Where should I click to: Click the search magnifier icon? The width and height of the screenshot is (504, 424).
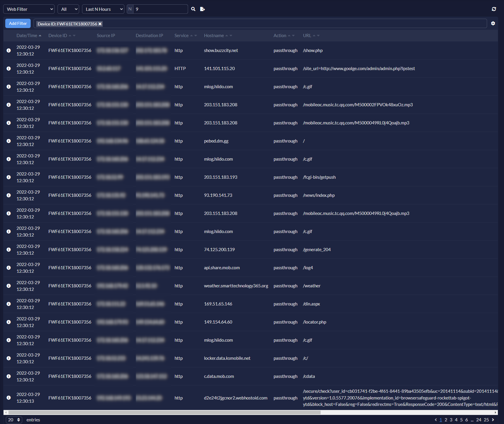click(193, 9)
